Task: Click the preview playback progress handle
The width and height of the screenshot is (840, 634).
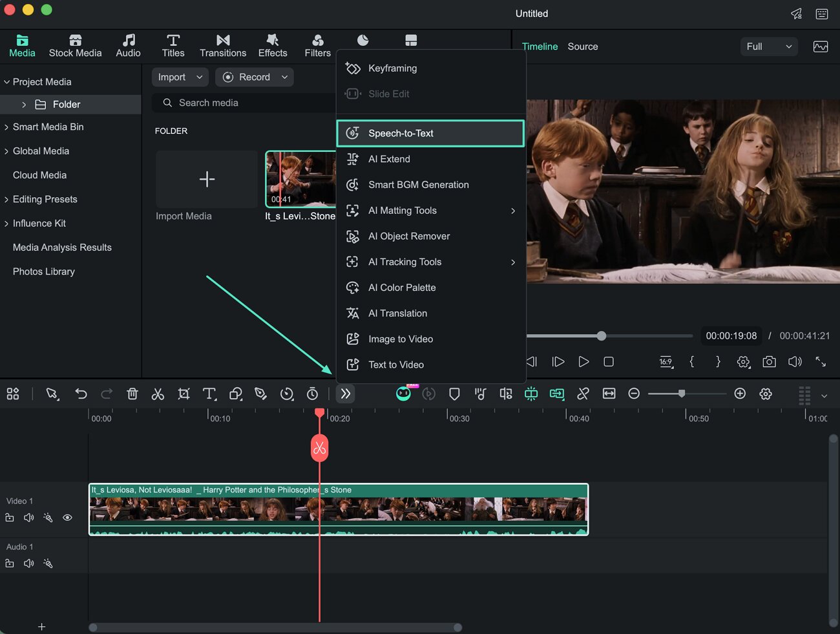Action: coord(602,336)
